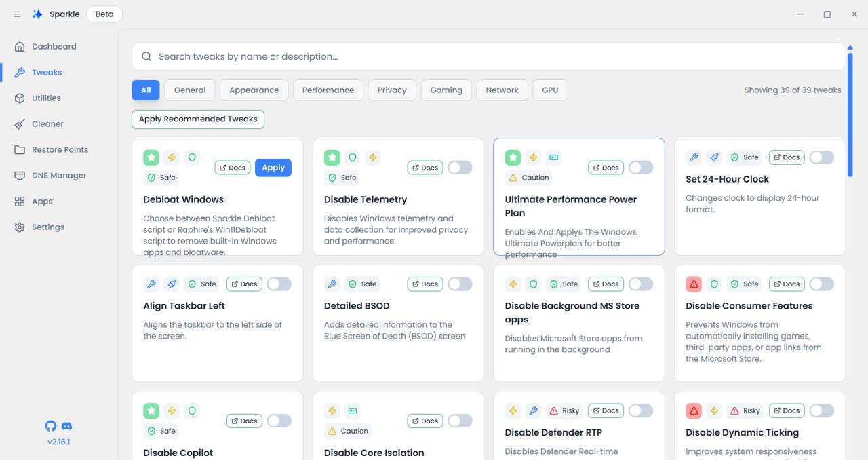Screen dimensions: 868x460
Task: Click Apply Recommended Tweaks button
Action: pos(198,119)
